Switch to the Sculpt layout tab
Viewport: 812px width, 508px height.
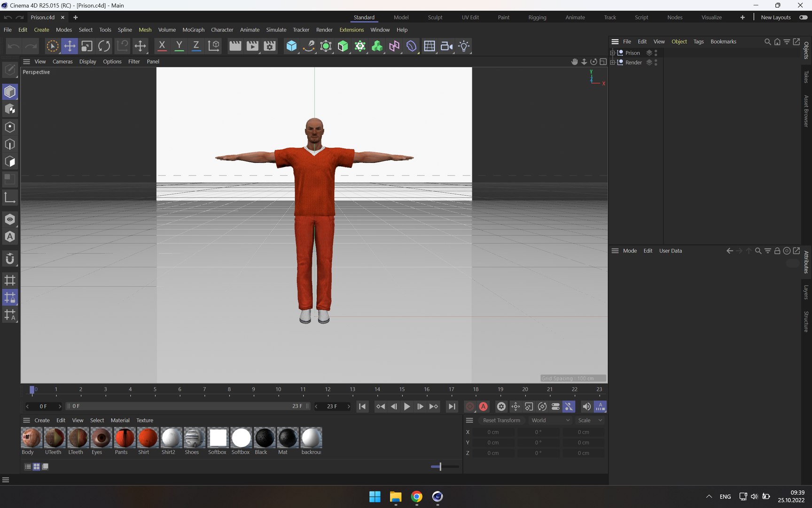(435, 17)
